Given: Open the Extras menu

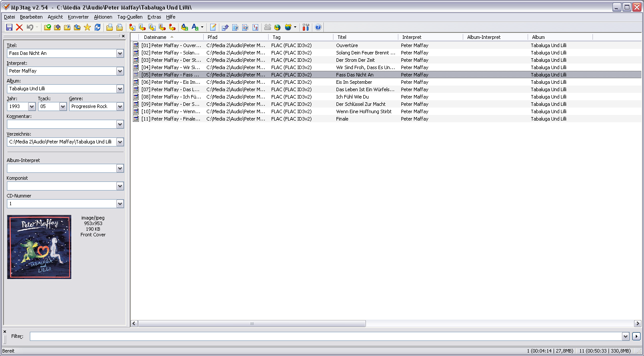Looking at the screenshot, I should (x=154, y=17).
